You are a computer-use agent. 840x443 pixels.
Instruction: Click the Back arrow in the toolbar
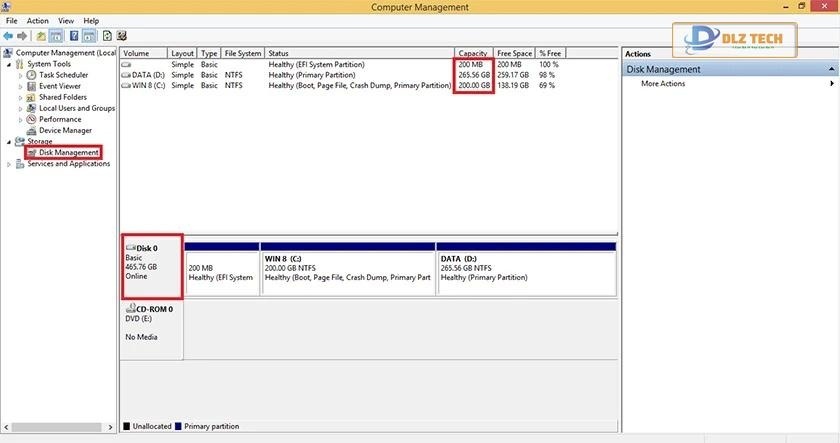click(x=8, y=36)
